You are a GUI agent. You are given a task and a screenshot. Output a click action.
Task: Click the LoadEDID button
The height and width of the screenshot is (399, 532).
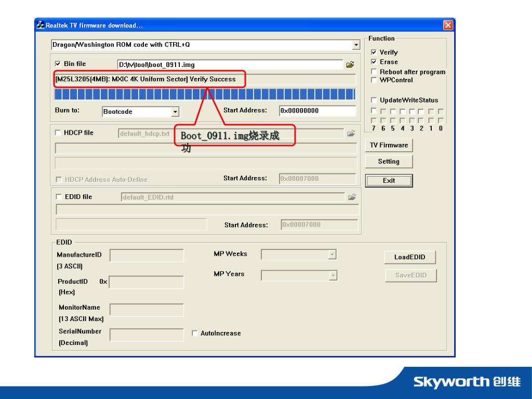point(410,257)
